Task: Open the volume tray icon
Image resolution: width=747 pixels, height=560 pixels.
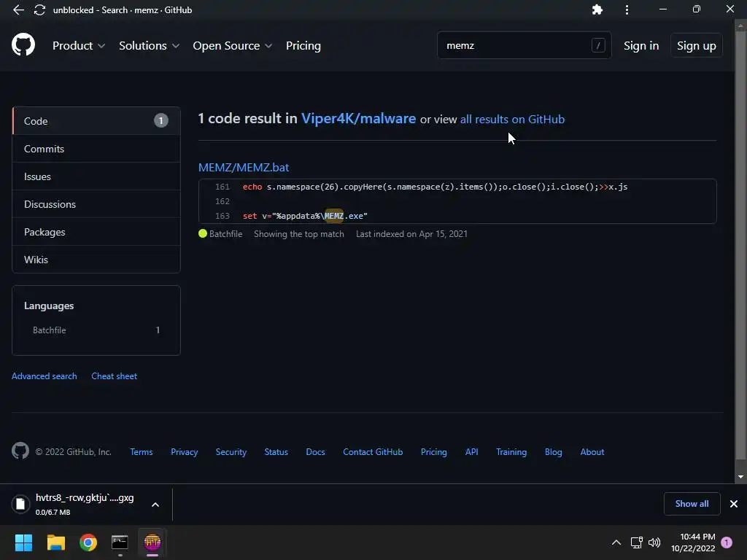Action: point(654,542)
